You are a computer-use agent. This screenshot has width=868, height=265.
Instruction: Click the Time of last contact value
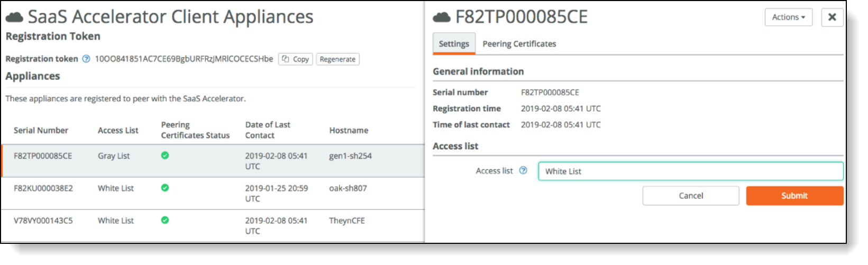pyautogui.click(x=561, y=125)
